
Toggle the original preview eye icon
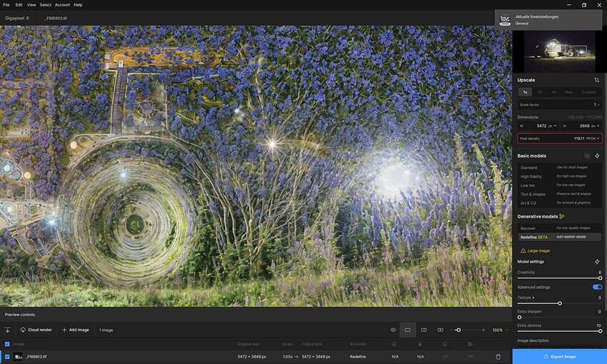click(393, 330)
